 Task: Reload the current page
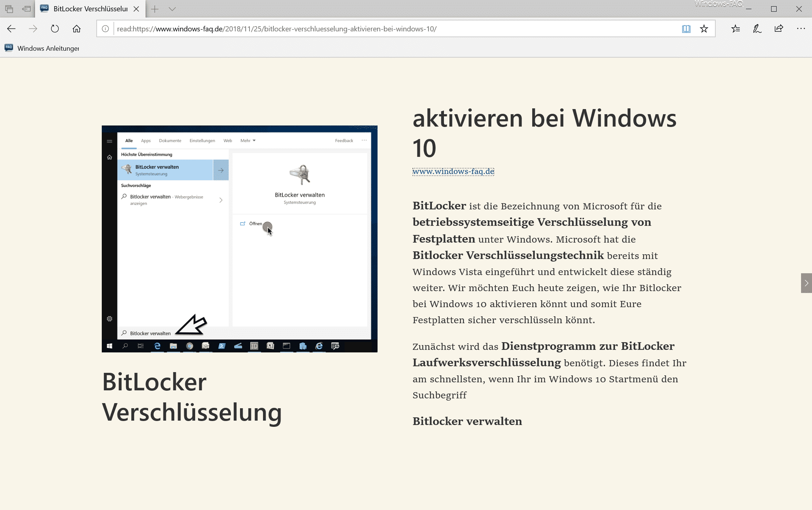(x=55, y=29)
